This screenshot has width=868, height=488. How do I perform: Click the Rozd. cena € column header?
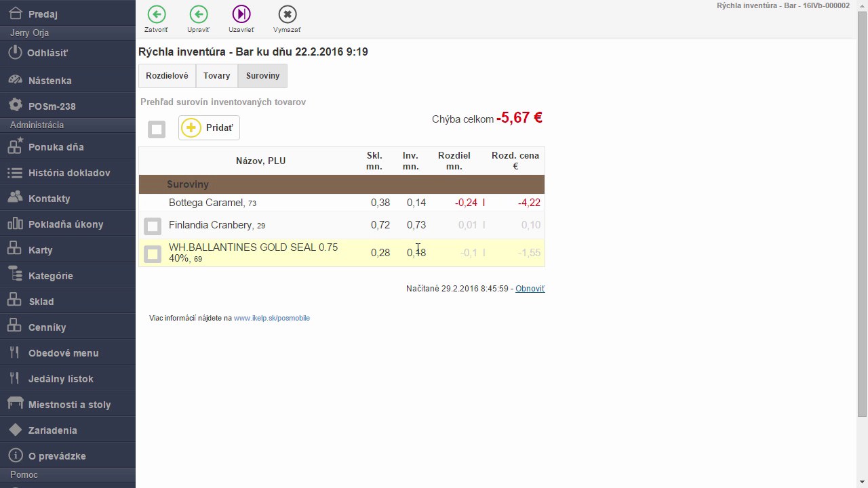515,161
